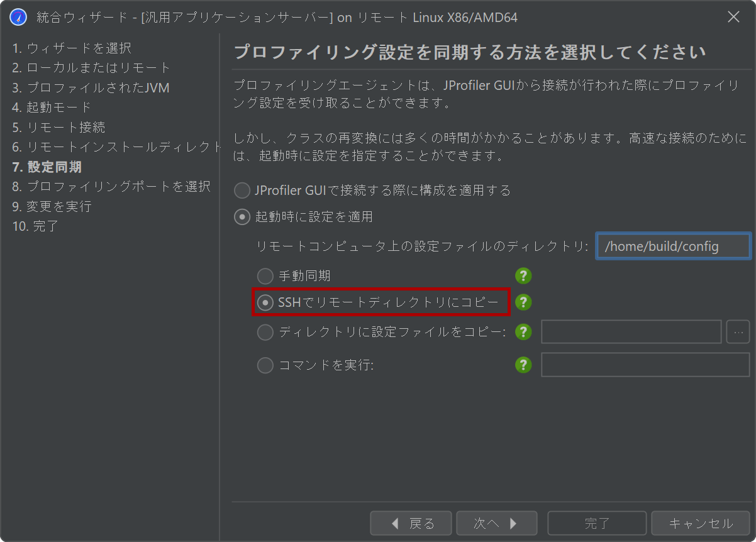The height and width of the screenshot is (542, 756).
Task: Go to step 10. 完了
Action: coord(35,226)
